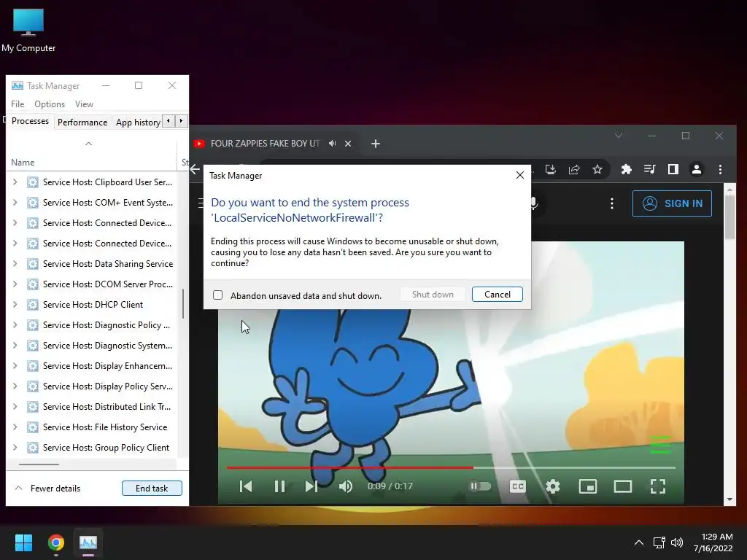Expand Service Host: COM+ Event System
Viewport: 747px width, 560px height.
15,203
